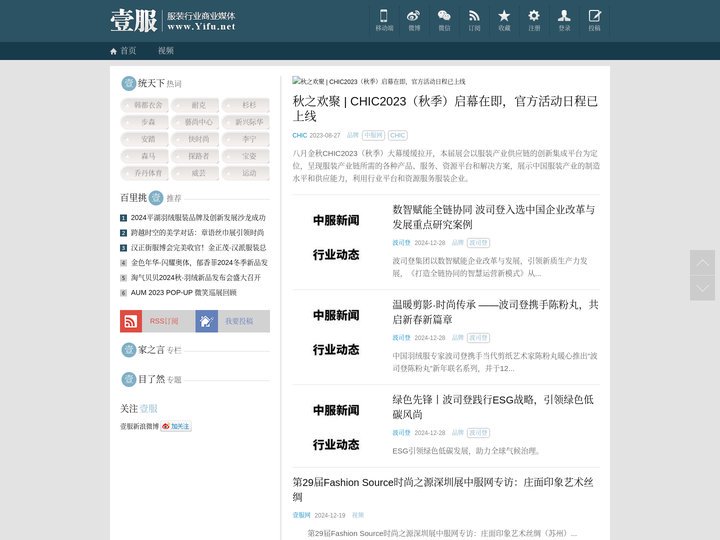Select hot tag 快时尚
The width and height of the screenshot is (720, 540).
point(195,139)
